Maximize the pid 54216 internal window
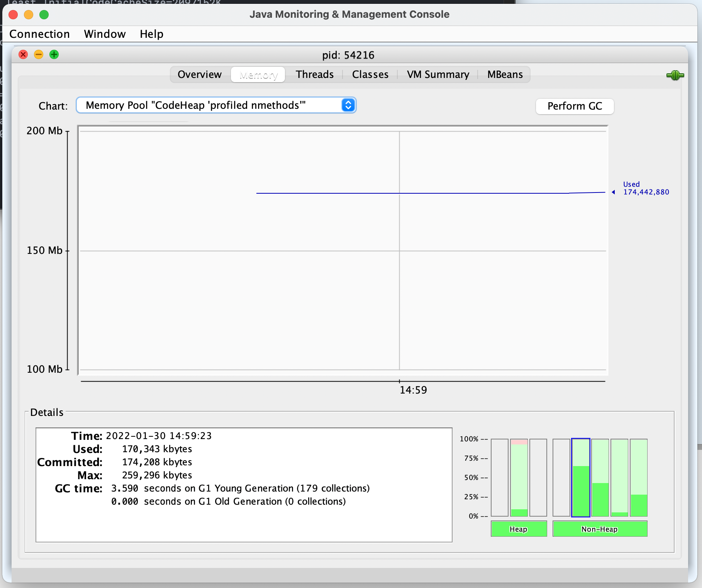The image size is (702, 588). click(x=54, y=54)
